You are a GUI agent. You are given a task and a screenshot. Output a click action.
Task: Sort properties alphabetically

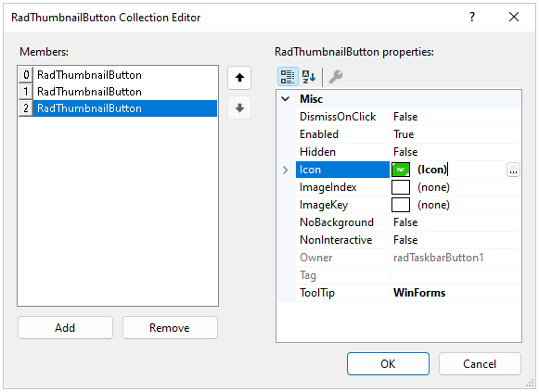click(309, 77)
